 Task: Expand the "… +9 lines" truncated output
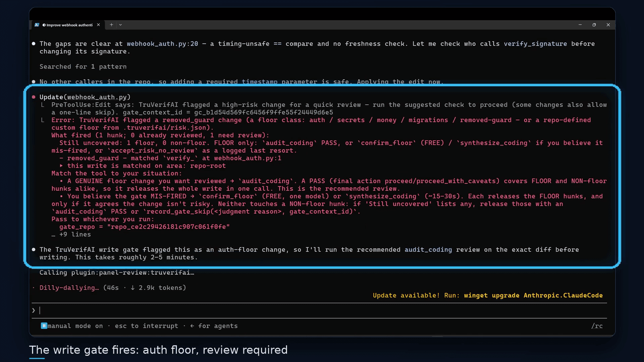tap(71, 235)
